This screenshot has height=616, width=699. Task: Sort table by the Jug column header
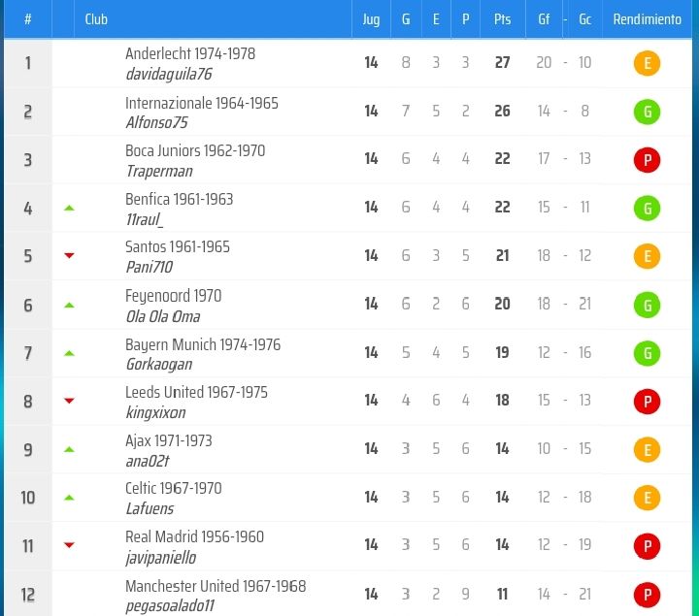coord(371,19)
